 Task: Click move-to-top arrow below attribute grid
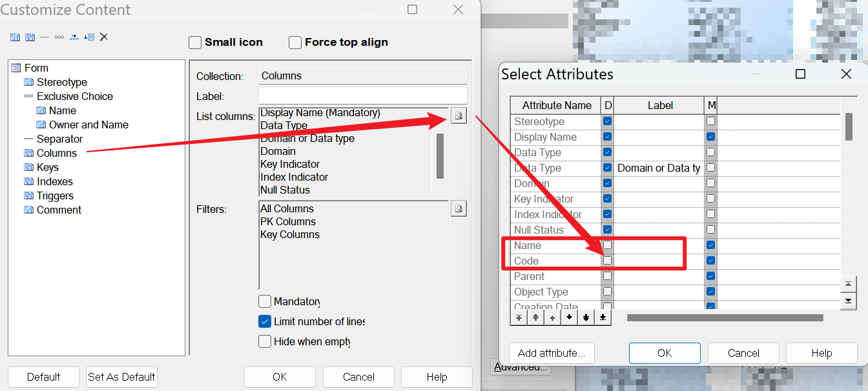point(519,317)
